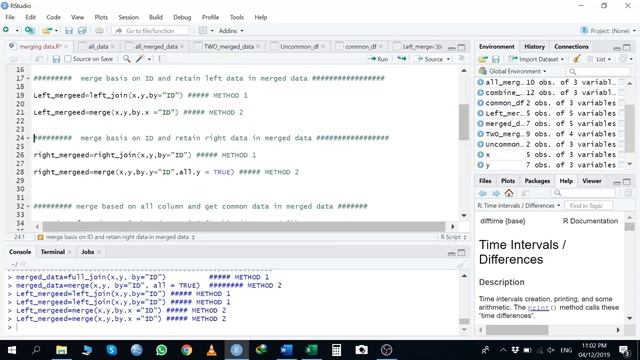The height and width of the screenshot is (360, 640).
Task: Switch environment view via List dropdown
Action: coord(600,59)
